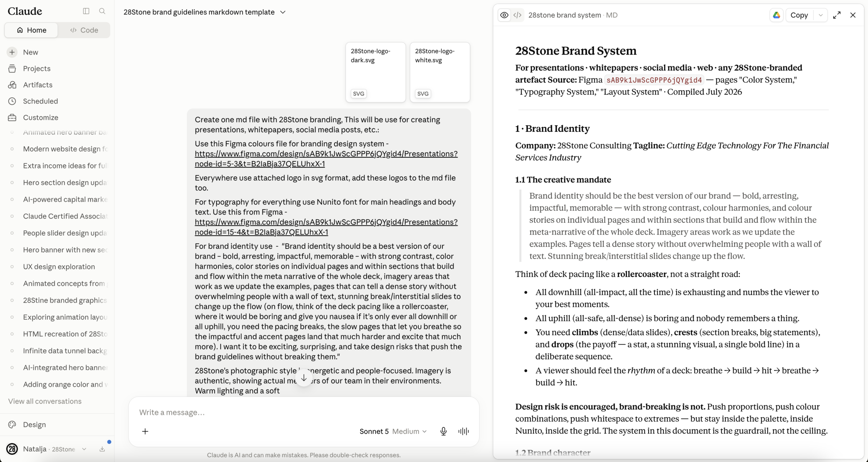Click the '1.1 The creative mandate' heading
Image resolution: width=868 pixels, height=462 pixels.
point(563,180)
